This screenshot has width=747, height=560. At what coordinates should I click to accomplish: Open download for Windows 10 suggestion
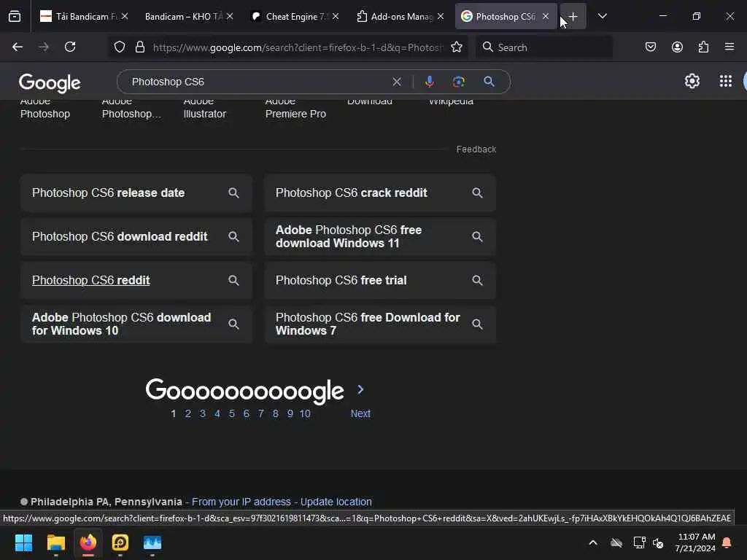(136, 324)
